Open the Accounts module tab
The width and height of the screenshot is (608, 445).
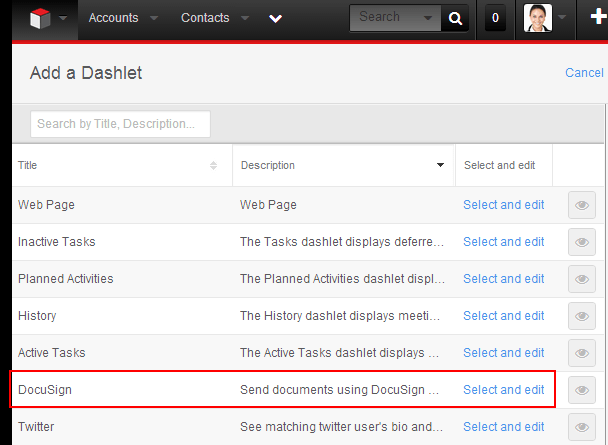click(113, 18)
